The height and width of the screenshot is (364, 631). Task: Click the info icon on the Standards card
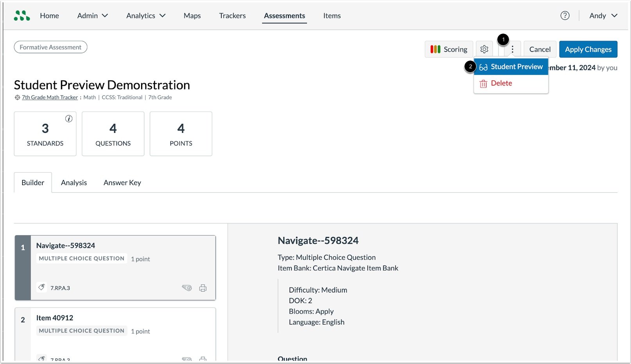coord(69,119)
